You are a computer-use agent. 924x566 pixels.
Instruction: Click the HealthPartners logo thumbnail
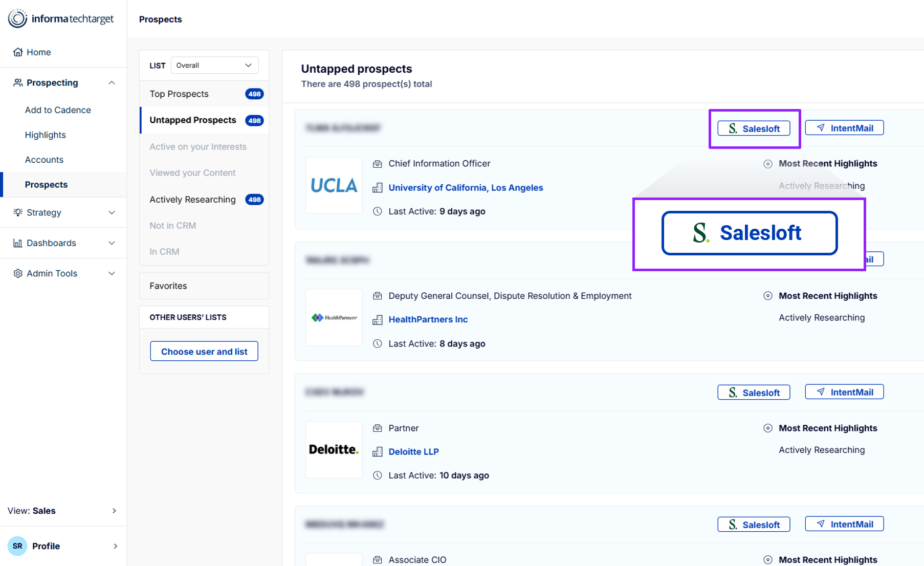pos(334,317)
